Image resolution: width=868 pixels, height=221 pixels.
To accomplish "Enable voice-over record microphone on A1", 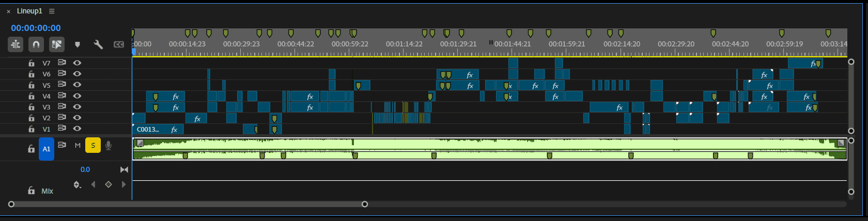I will pyautogui.click(x=109, y=146).
